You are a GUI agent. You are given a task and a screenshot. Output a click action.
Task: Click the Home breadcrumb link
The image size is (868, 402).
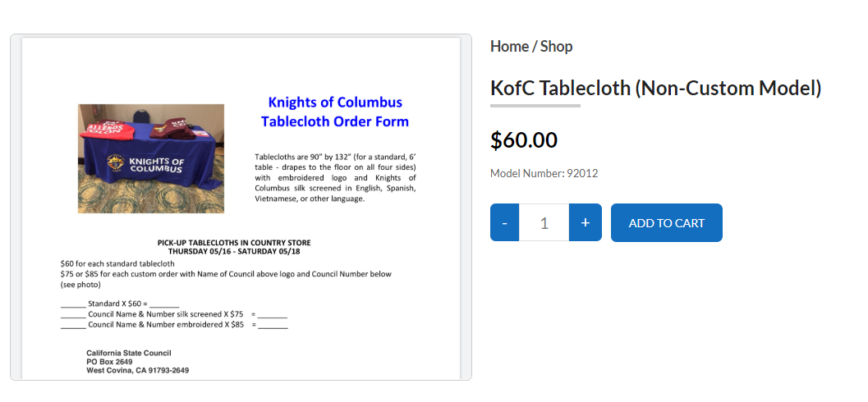click(x=509, y=47)
